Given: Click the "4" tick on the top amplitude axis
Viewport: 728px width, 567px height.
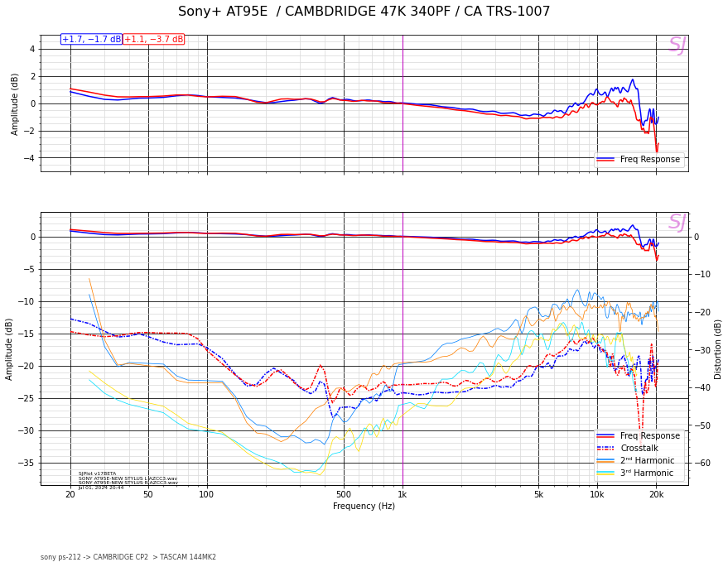Looking at the screenshot, I should point(32,49).
